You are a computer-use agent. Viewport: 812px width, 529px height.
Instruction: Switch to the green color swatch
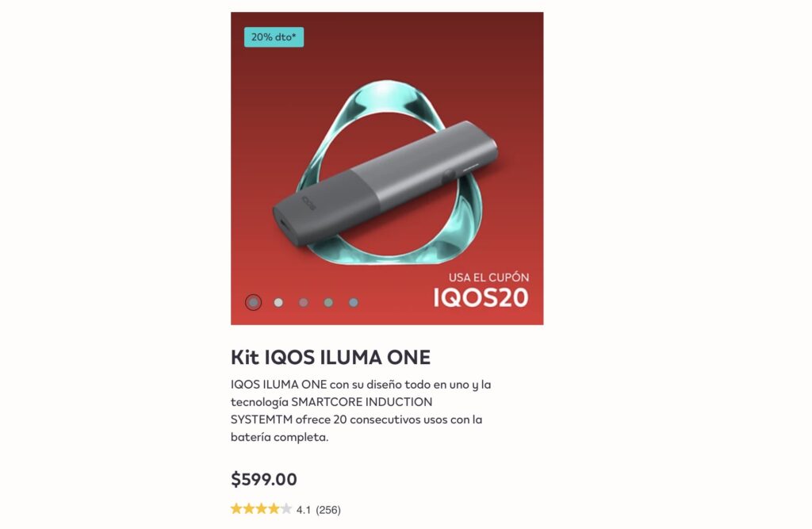pyautogui.click(x=328, y=303)
